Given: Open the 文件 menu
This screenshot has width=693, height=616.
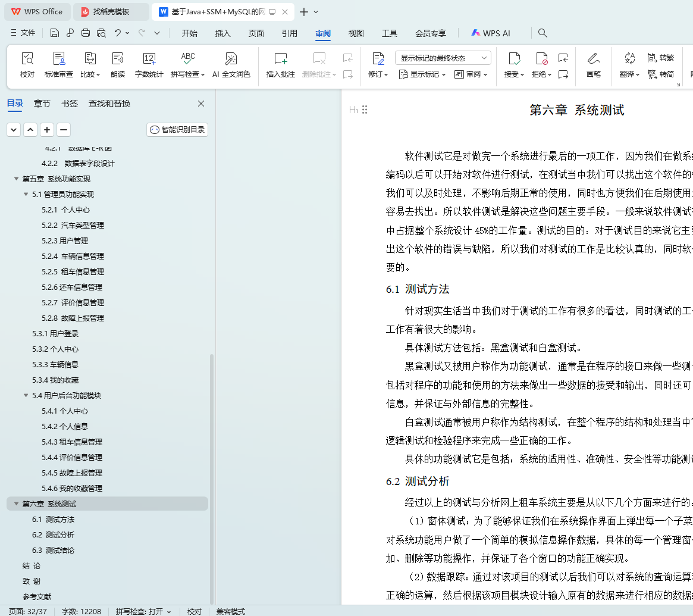Looking at the screenshot, I should coord(23,33).
